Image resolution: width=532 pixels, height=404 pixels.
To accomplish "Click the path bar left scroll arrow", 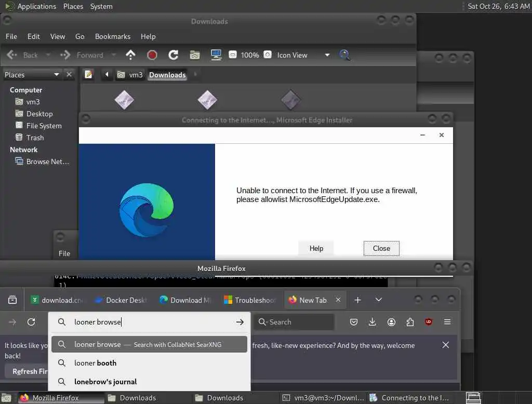I will click(107, 74).
